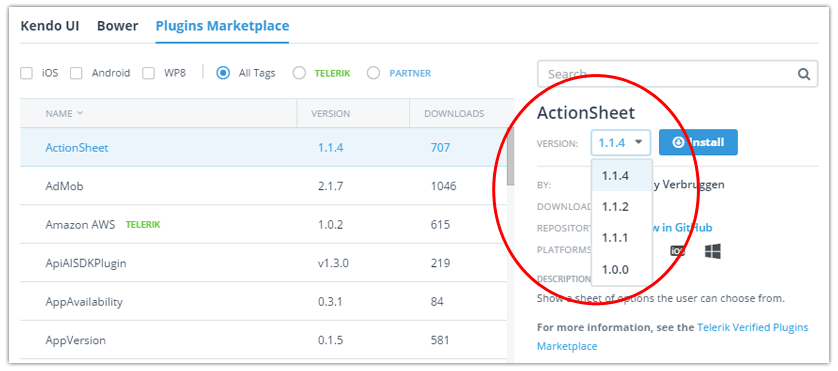
Task: Click the TELERIK badge beside Amazon AWS
Action: (143, 225)
